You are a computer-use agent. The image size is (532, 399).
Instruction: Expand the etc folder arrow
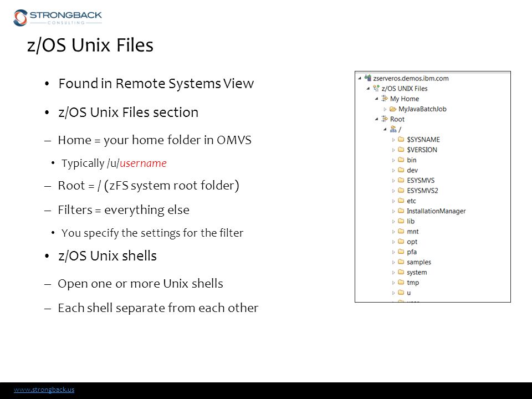click(x=393, y=201)
